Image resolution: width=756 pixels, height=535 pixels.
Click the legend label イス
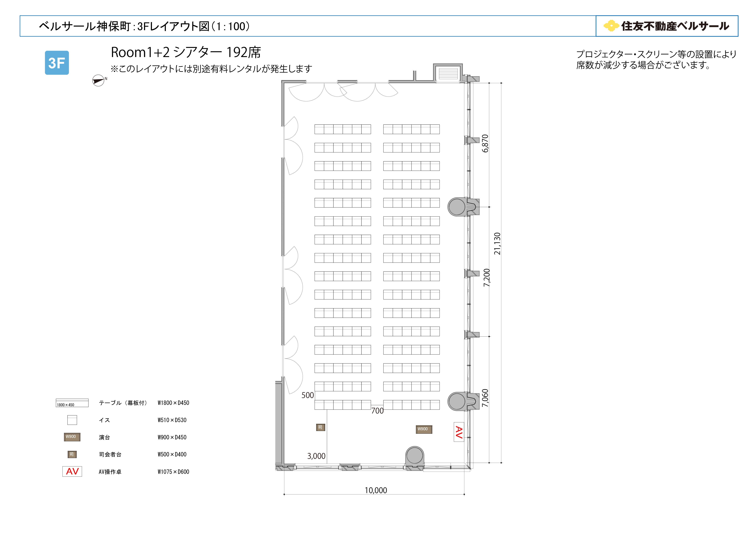pyautogui.click(x=104, y=420)
